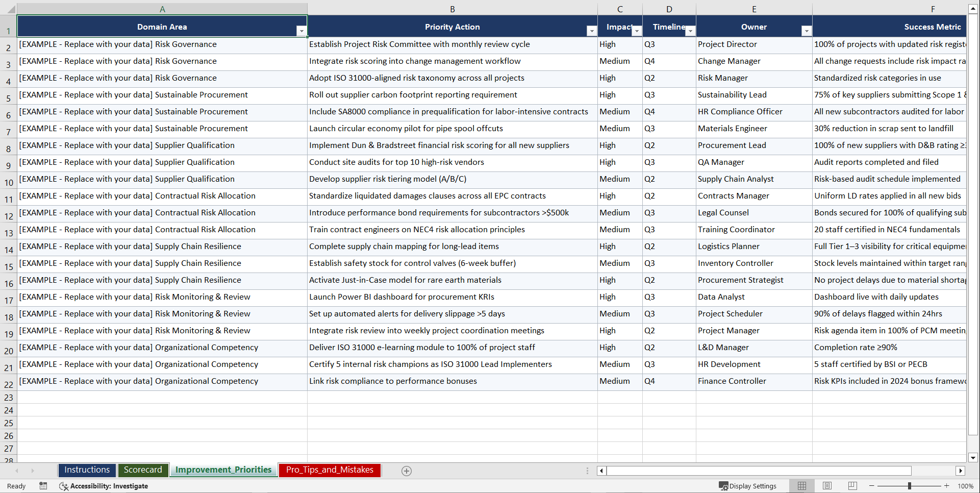The width and height of the screenshot is (980, 493).
Task: Switch to Normal view in status bar
Action: click(x=801, y=486)
